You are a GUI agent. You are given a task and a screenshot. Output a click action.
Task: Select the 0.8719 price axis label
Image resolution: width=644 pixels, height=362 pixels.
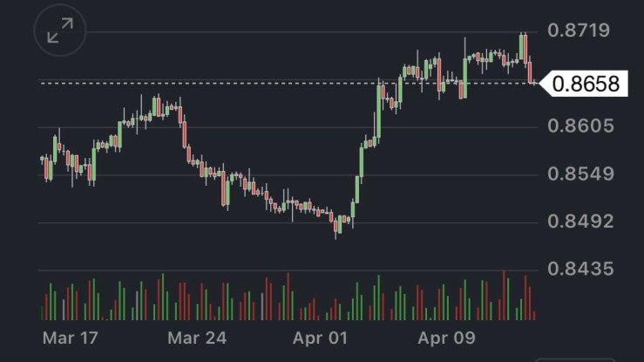coord(578,31)
